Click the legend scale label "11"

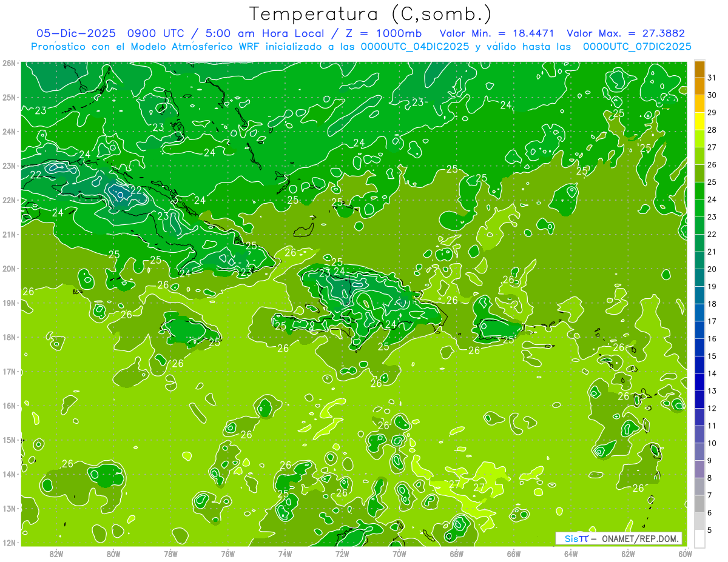tap(712, 426)
